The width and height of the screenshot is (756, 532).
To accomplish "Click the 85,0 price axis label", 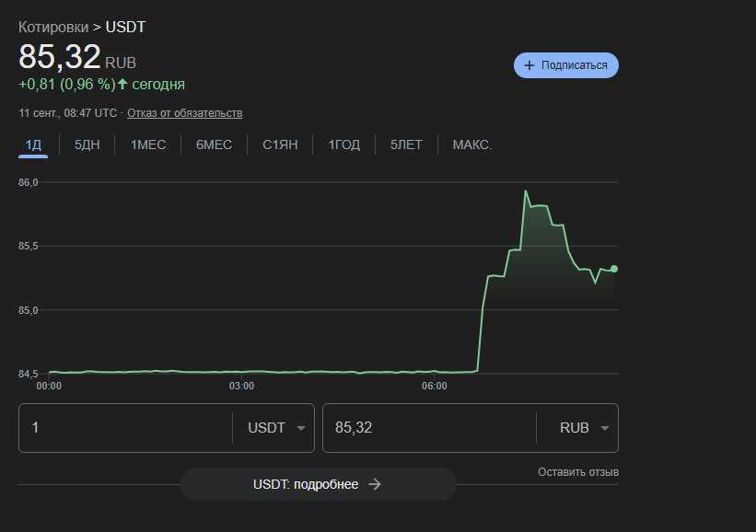I will (x=28, y=310).
